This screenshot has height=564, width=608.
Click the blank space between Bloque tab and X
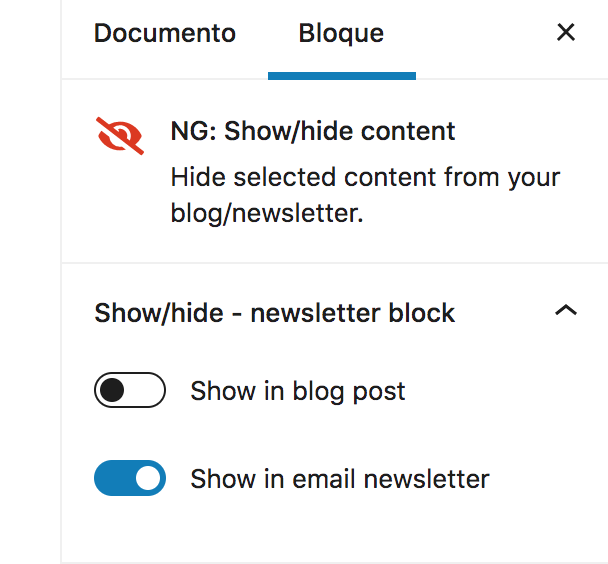click(470, 33)
